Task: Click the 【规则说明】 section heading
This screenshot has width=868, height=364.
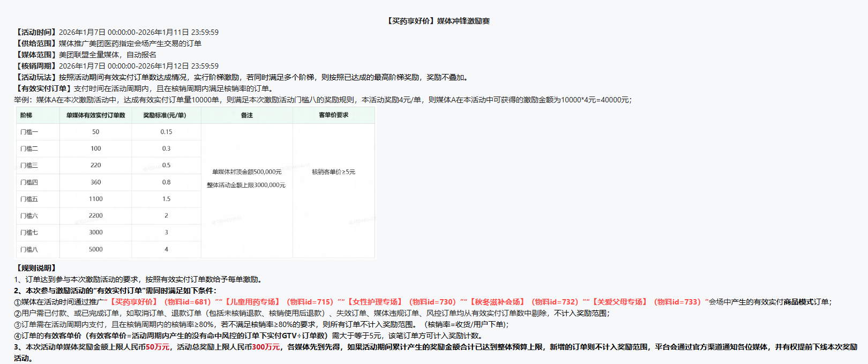Action: pyautogui.click(x=36, y=268)
